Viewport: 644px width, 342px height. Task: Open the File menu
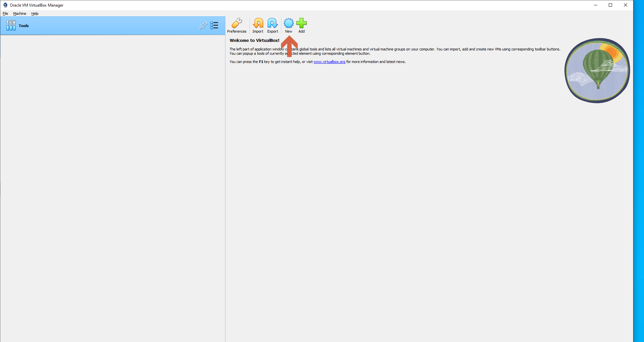pos(5,14)
